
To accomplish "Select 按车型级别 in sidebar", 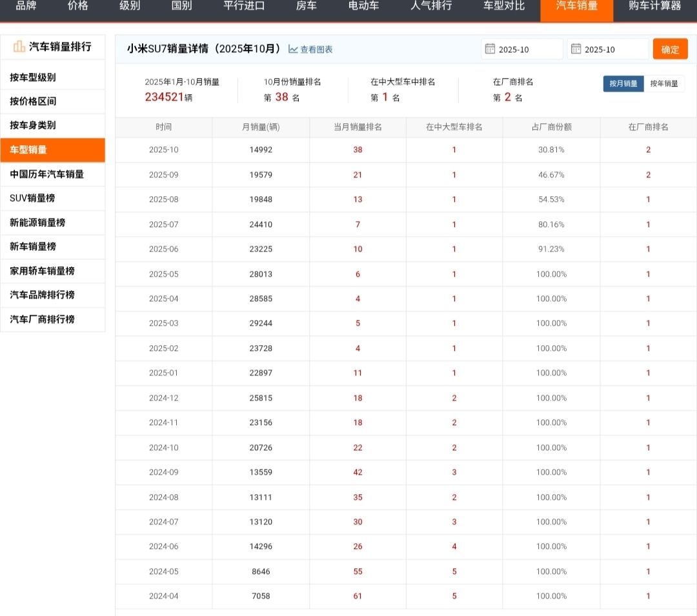I will (x=33, y=77).
